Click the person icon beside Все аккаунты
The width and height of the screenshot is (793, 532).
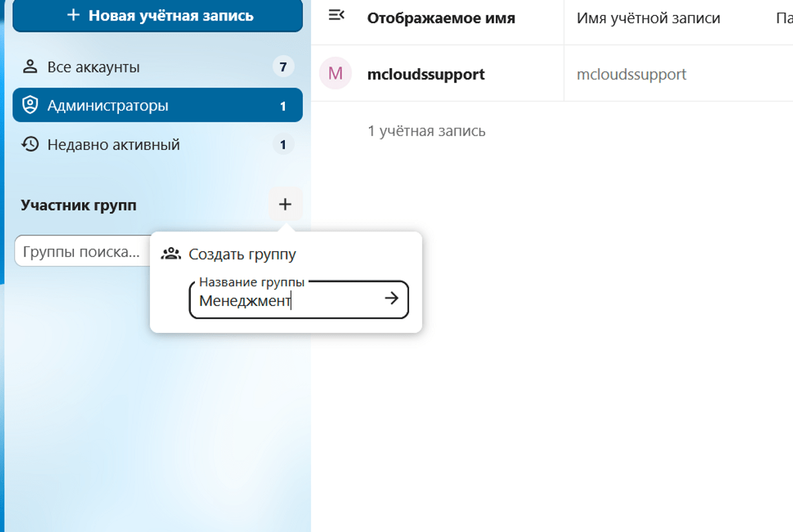[30, 67]
